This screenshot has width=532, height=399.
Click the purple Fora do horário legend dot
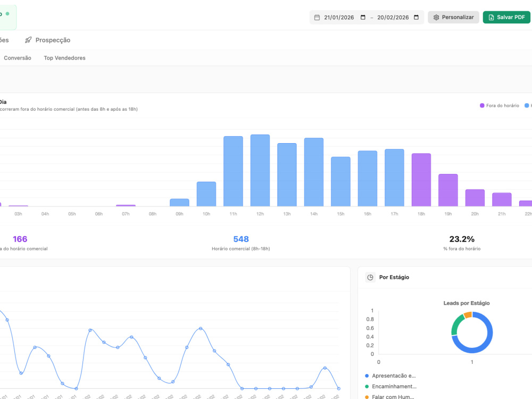[x=482, y=105]
